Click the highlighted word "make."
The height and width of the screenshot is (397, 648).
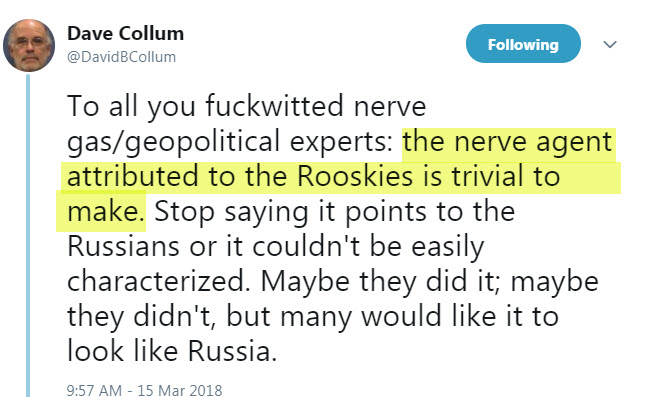coord(105,212)
